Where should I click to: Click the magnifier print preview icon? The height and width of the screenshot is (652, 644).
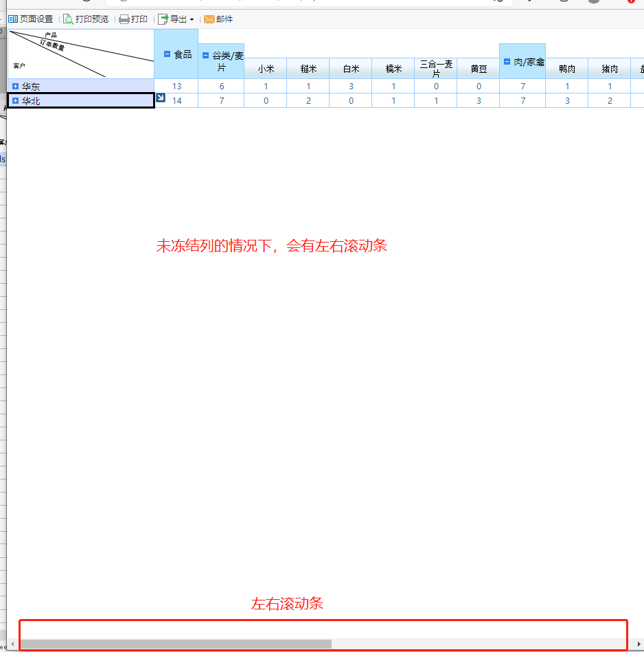pos(68,19)
